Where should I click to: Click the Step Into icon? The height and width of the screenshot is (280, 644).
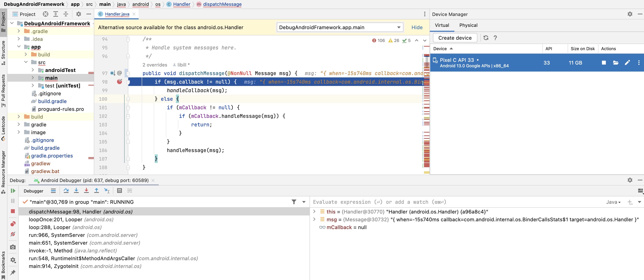click(76, 191)
